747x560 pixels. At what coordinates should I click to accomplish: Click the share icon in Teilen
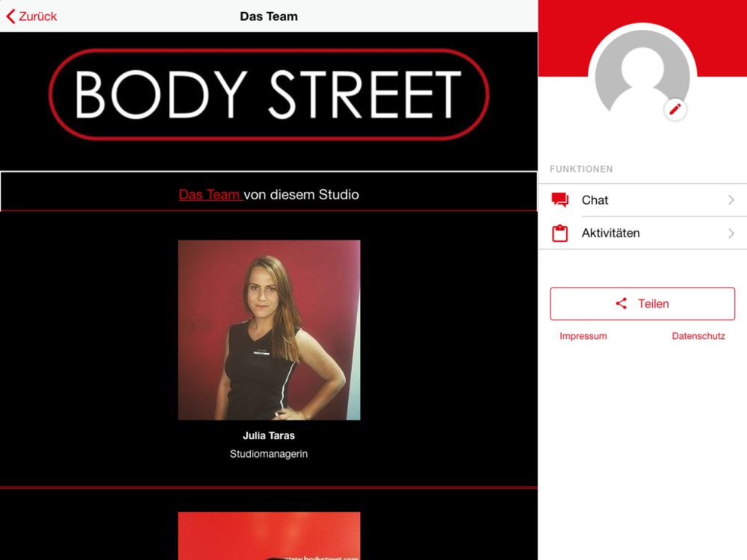pyautogui.click(x=622, y=303)
